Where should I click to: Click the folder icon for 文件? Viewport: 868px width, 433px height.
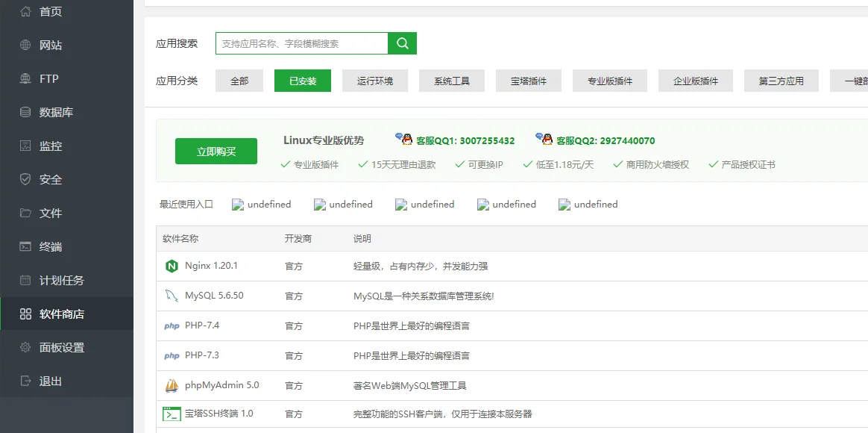25,213
